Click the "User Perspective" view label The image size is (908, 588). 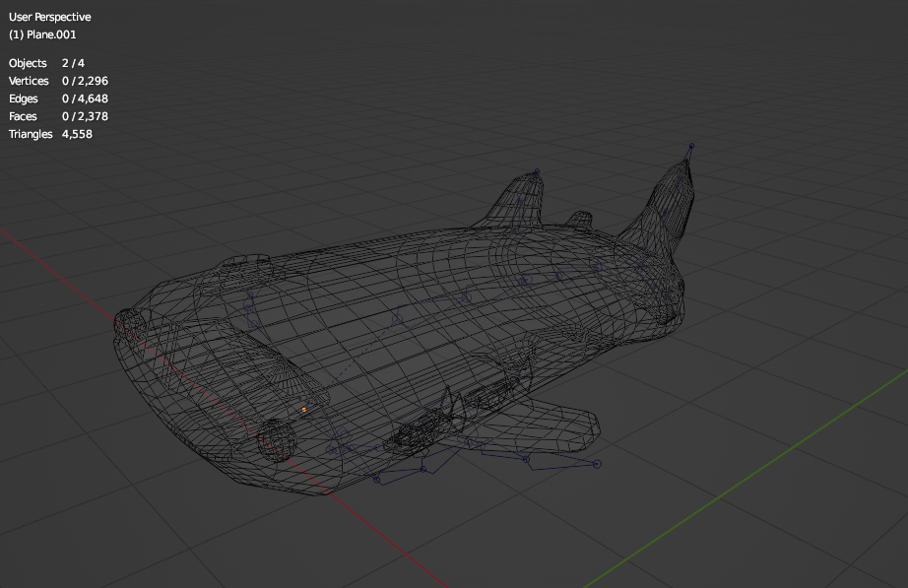(50, 18)
